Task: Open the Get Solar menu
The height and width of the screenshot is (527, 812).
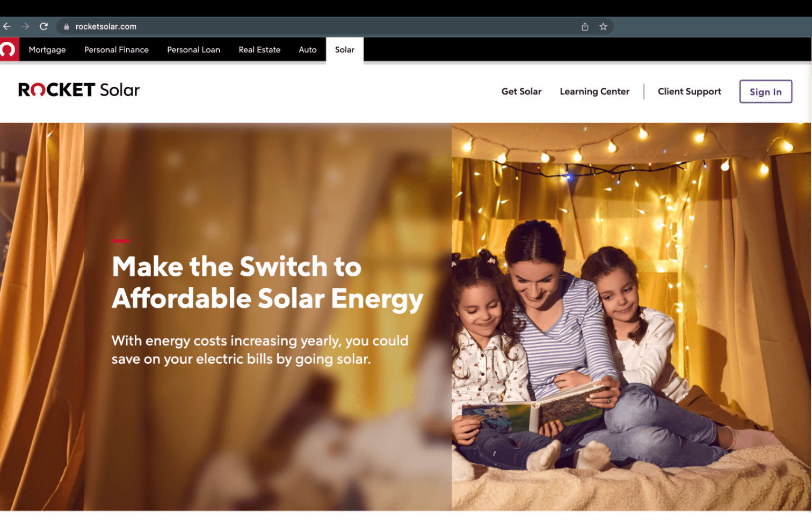Action: (x=521, y=92)
